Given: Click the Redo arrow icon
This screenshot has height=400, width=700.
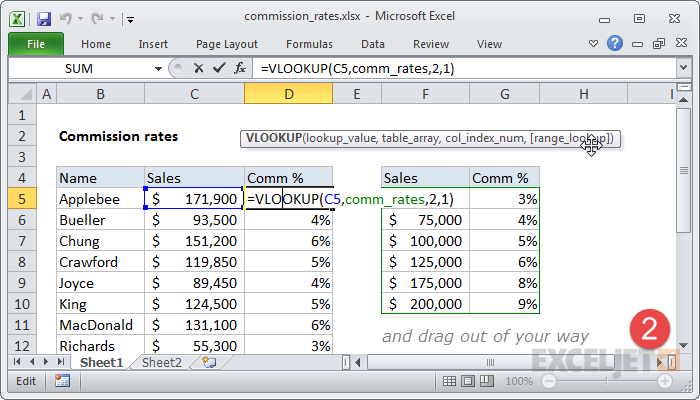Looking at the screenshot, I should click(97, 18).
